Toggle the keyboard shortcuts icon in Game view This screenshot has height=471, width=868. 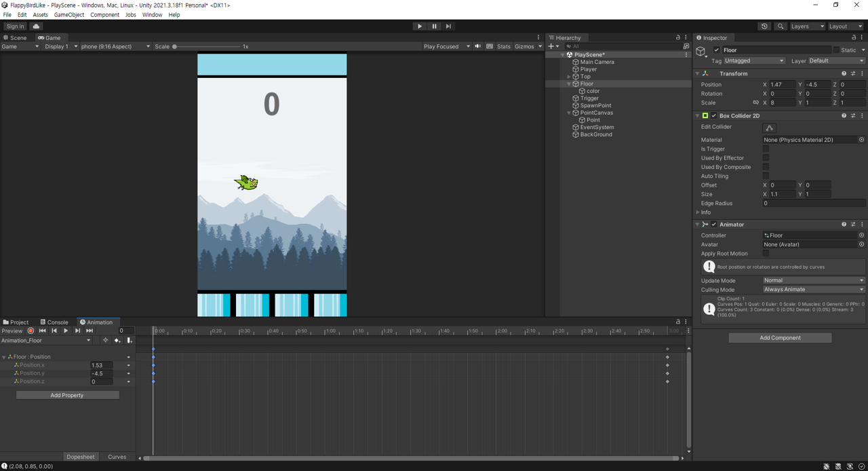tap(490, 47)
